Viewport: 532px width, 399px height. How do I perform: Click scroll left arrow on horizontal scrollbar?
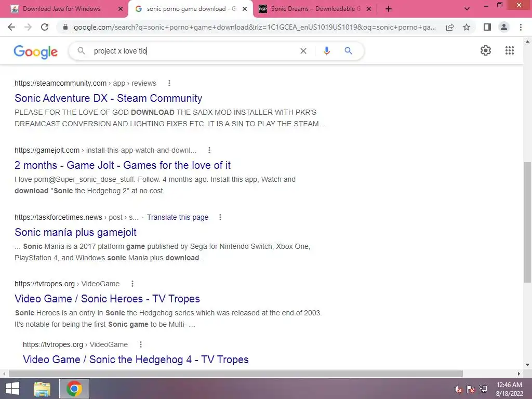pos(4,374)
